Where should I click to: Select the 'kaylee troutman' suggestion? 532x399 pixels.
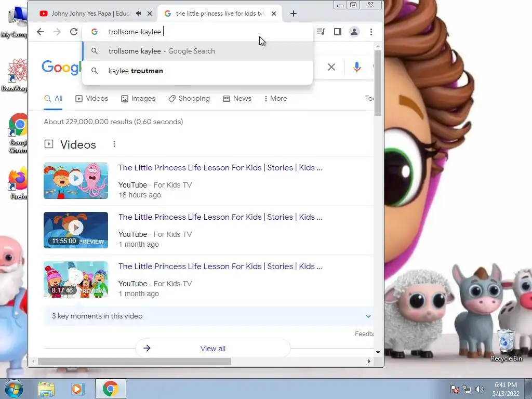[x=197, y=71]
